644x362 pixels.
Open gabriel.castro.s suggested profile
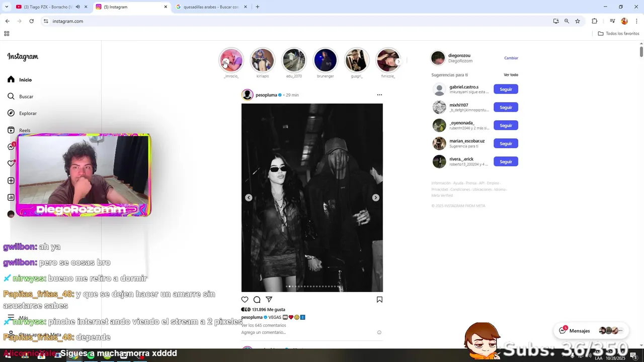(464, 87)
